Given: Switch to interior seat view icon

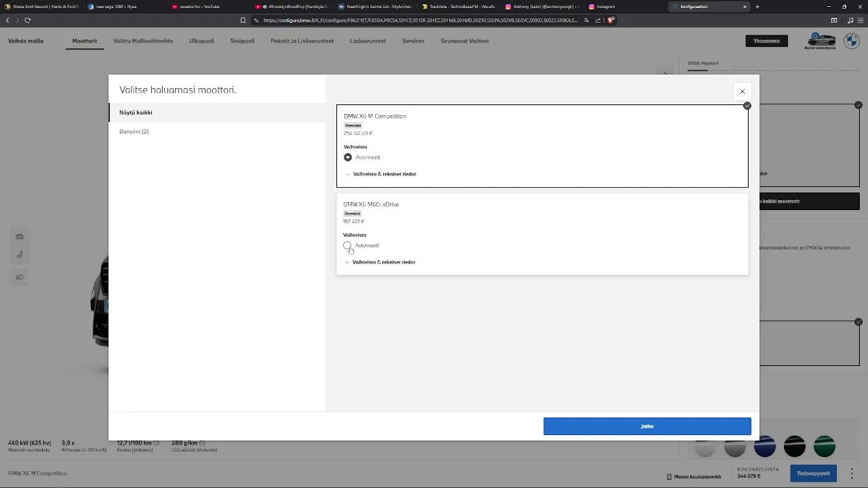Looking at the screenshot, I should pyautogui.click(x=20, y=254).
